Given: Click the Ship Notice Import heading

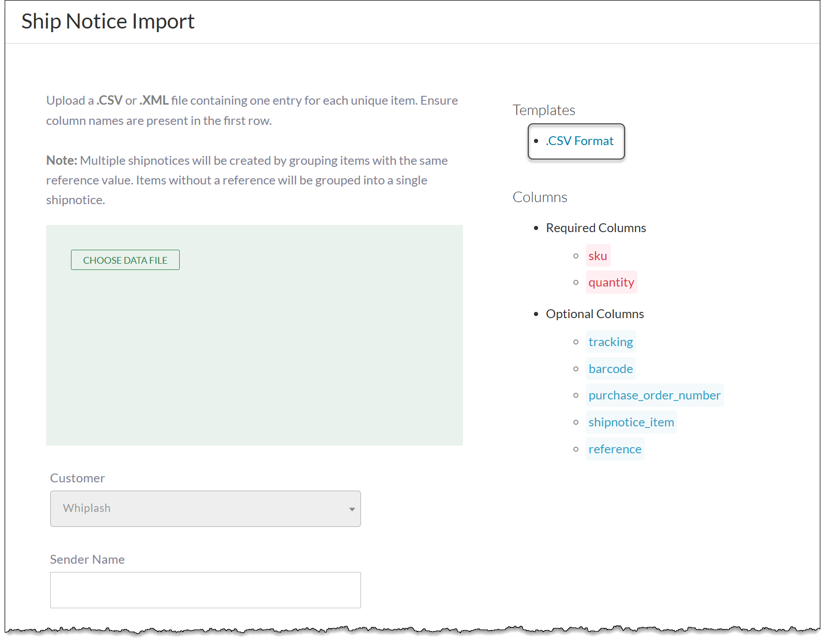Looking at the screenshot, I should [108, 21].
